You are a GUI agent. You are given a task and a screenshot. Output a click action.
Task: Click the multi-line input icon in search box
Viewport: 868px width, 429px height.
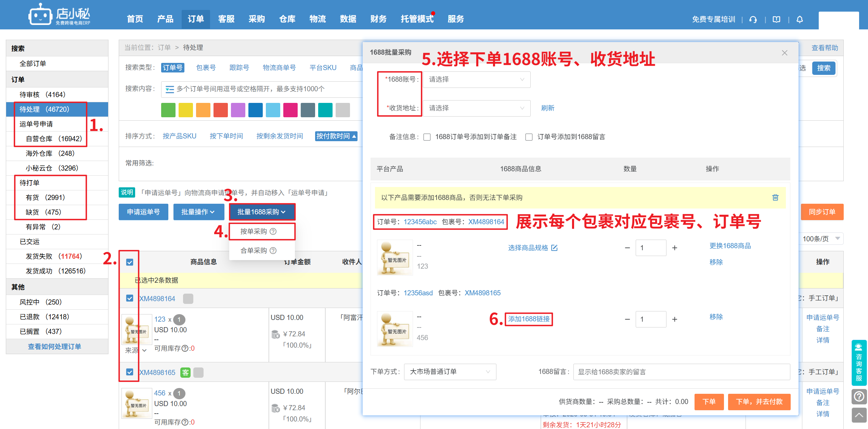pyautogui.click(x=169, y=89)
